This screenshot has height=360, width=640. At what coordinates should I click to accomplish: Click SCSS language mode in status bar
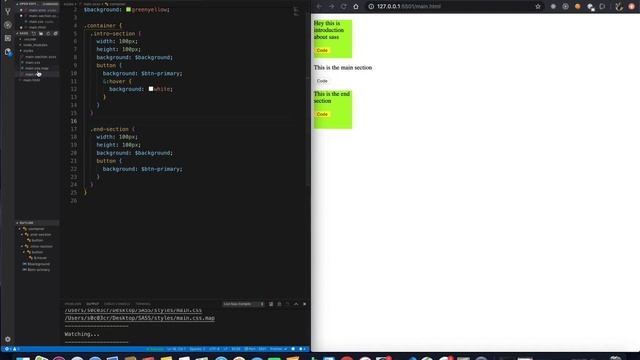click(236, 349)
